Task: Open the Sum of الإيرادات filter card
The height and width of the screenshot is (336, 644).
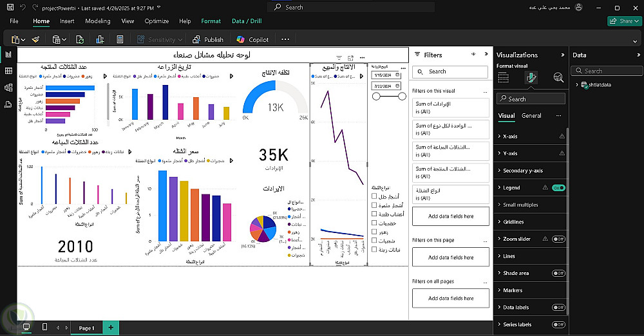Action: pos(451,107)
